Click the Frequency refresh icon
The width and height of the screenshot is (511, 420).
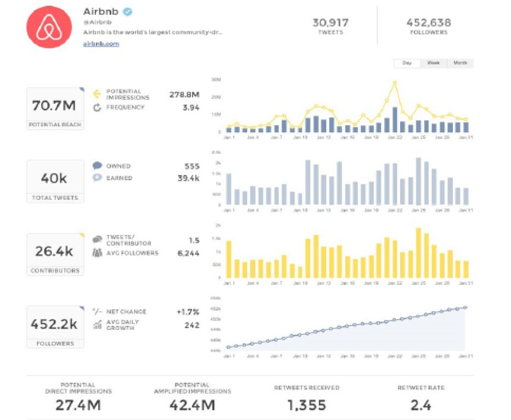pos(97,107)
